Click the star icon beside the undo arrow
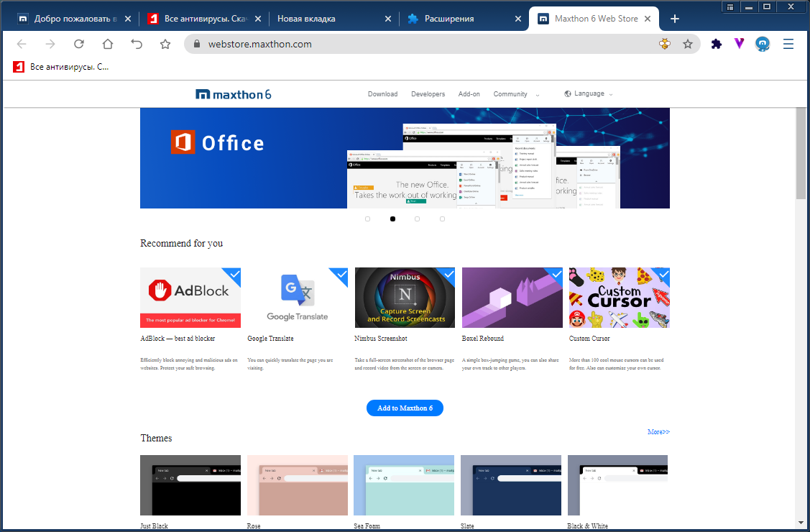The width and height of the screenshot is (810, 532). tap(165, 44)
